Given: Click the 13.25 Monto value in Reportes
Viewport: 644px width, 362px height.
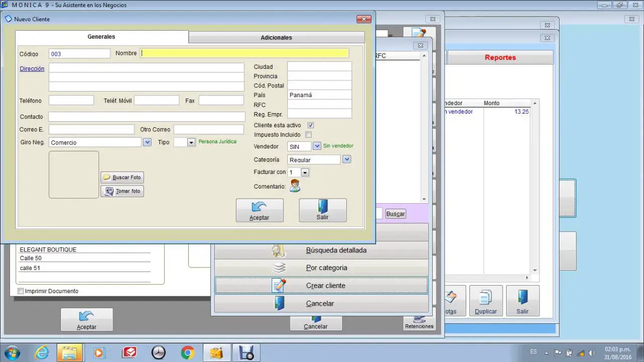Looking at the screenshot, I should point(521,112).
